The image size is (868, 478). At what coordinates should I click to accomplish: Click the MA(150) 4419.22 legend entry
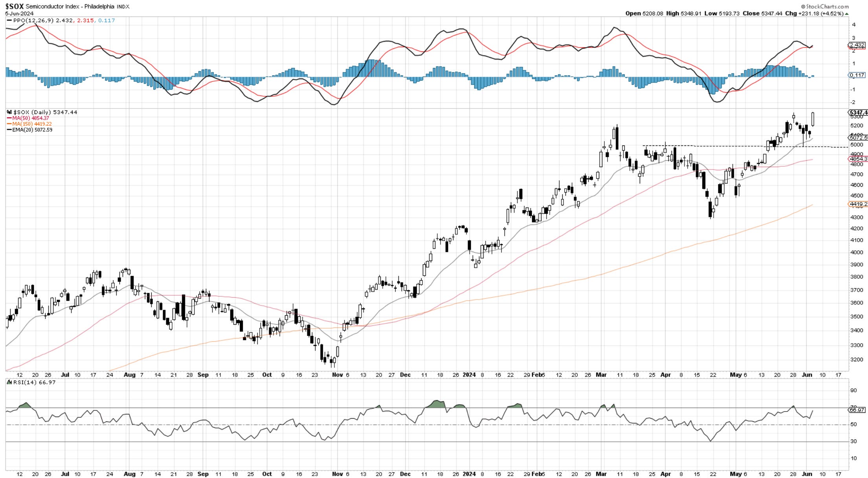32,124
